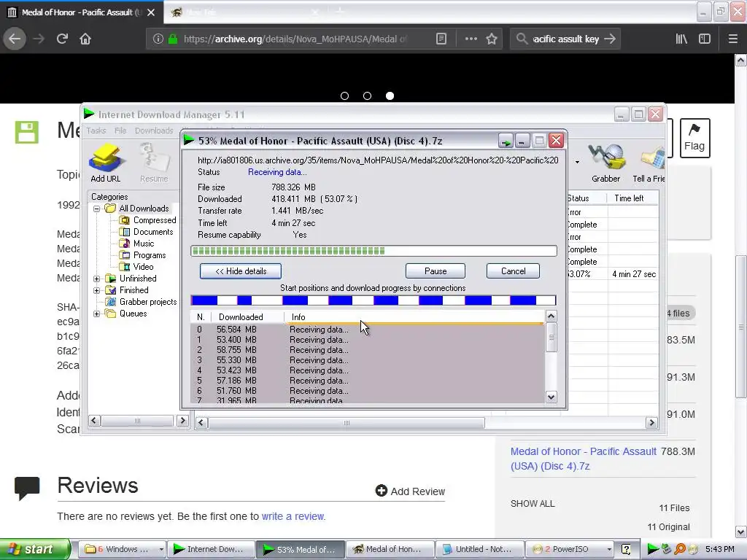The image size is (747, 560).
Task: Click the search go arrow in search box
Action: pyautogui.click(x=610, y=39)
